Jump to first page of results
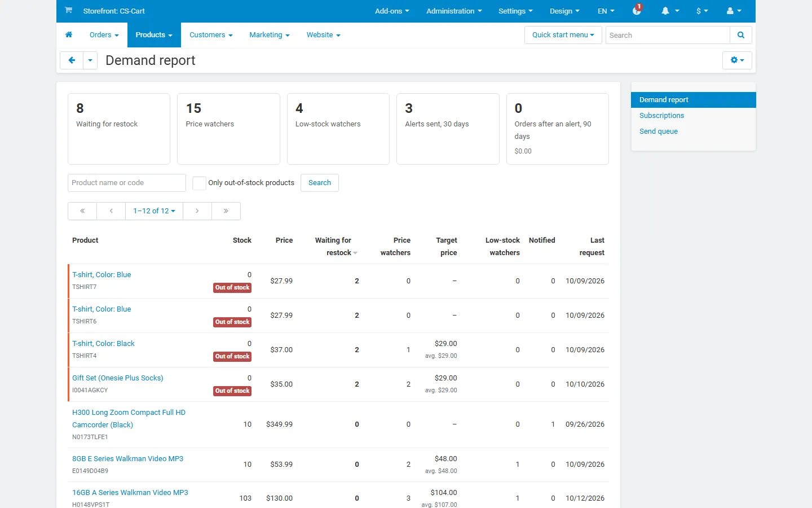This screenshot has height=508, width=812. click(82, 211)
